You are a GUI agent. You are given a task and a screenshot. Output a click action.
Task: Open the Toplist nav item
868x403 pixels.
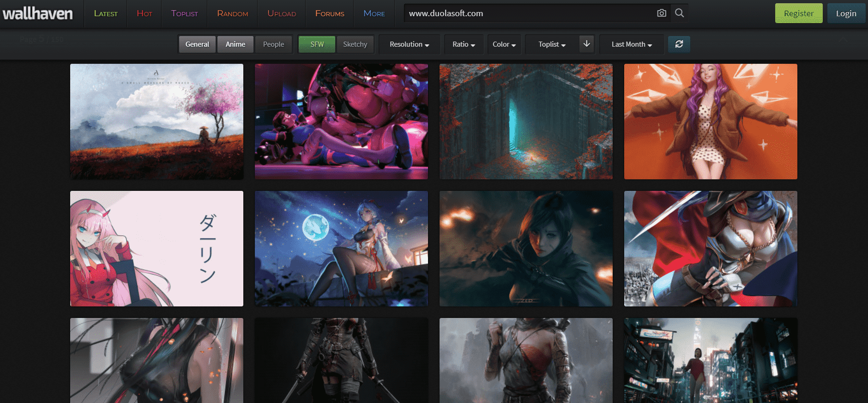pyautogui.click(x=184, y=13)
